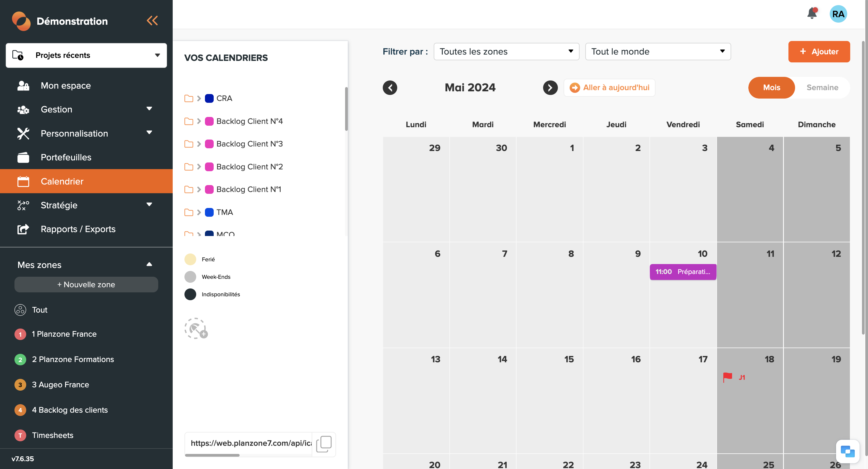The image size is (868, 469).
Task: Click the Mai 2024 month title
Action: point(470,88)
